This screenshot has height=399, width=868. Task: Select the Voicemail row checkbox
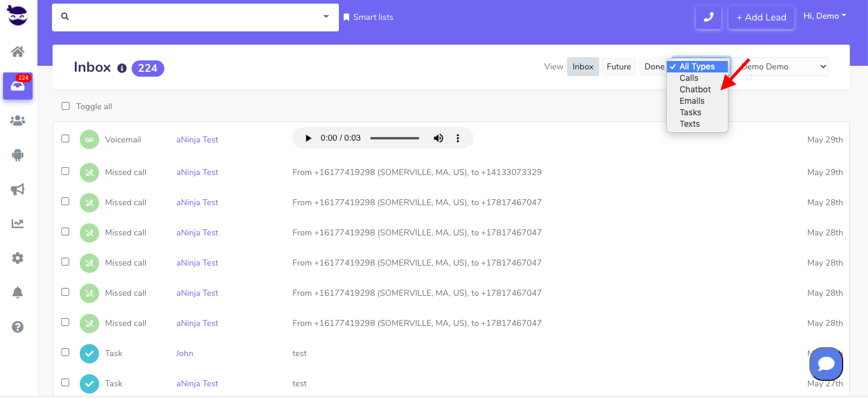pyautogui.click(x=65, y=139)
